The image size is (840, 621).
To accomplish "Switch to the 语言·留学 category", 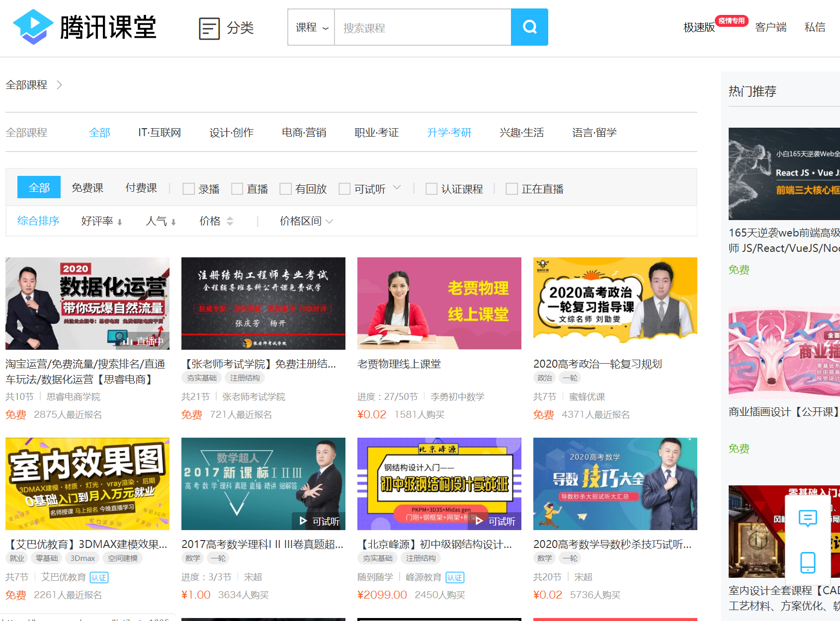I will coord(594,133).
